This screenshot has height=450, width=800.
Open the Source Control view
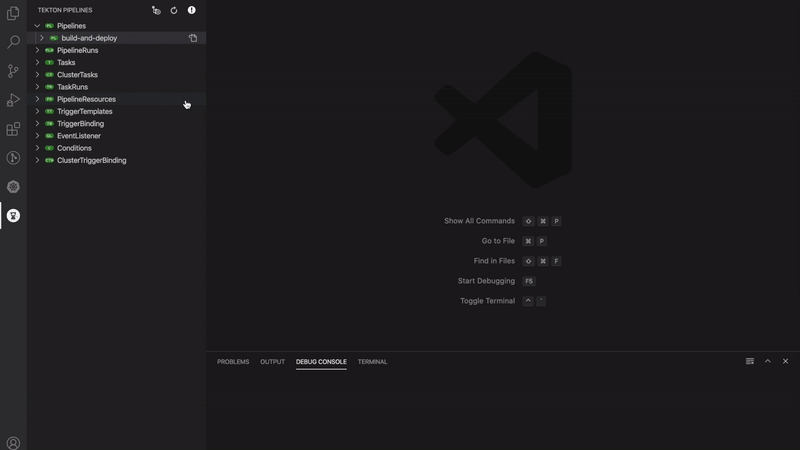(13, 70)
